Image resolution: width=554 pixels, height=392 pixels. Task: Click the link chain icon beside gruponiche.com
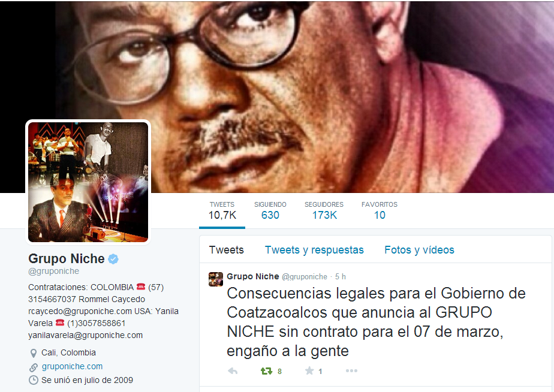pos(33,367)
